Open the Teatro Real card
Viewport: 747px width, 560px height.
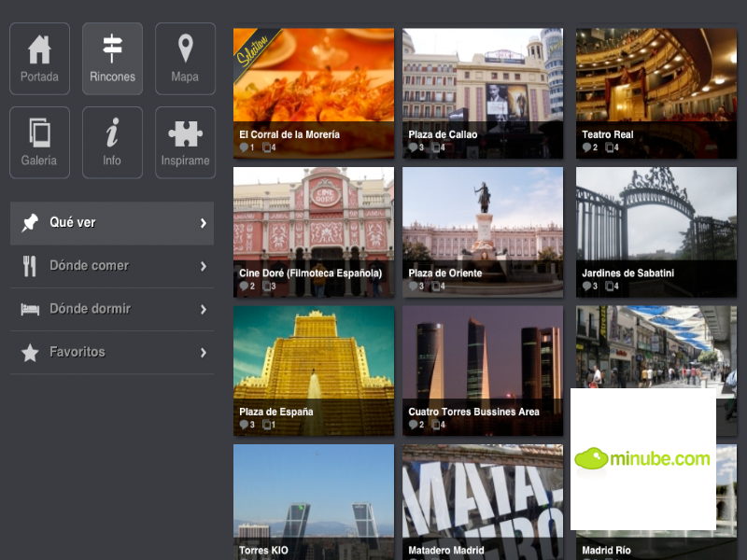[x=656, y=93]
